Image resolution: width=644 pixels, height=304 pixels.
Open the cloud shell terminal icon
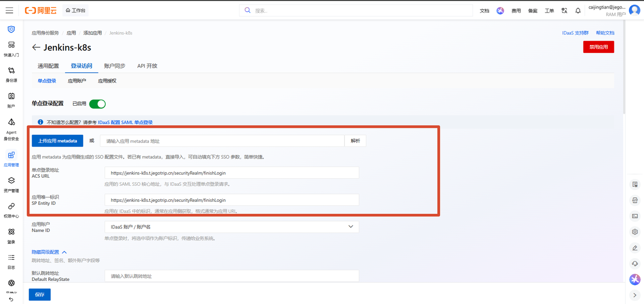(635, 216)
